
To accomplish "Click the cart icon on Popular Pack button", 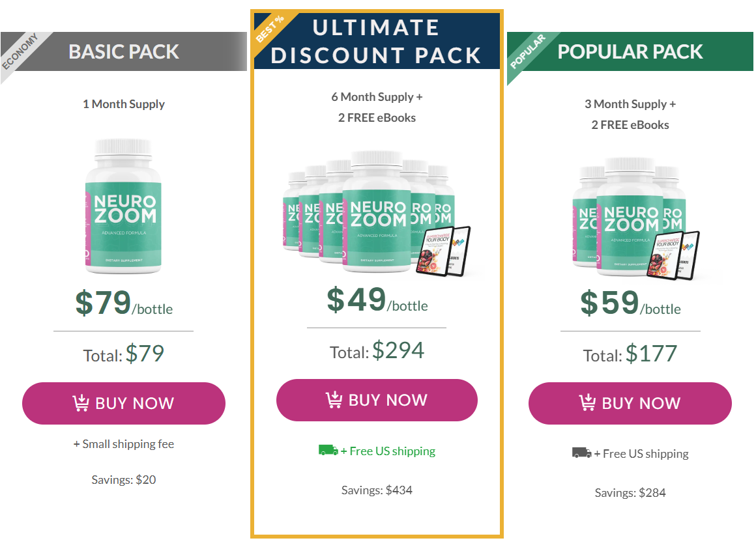I will (587, 403).
